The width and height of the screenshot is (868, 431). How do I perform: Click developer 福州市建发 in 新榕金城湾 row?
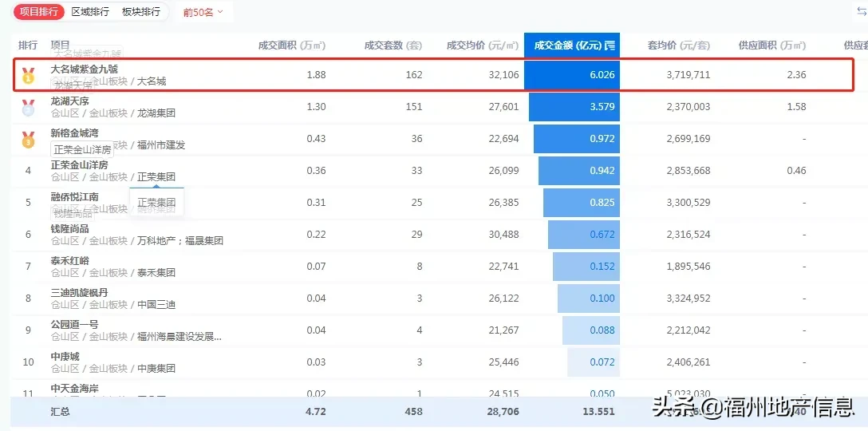(x=161, y=145)
